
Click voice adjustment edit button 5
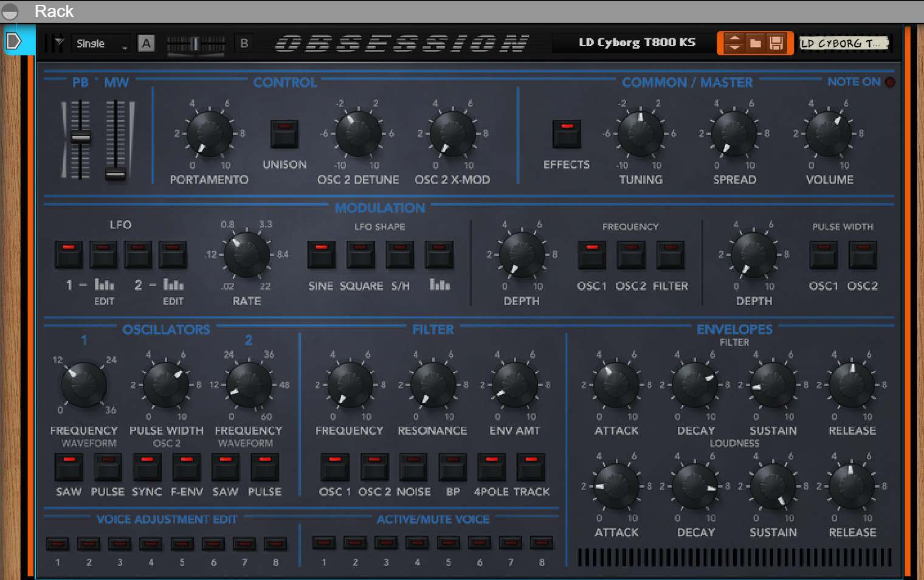pyautogui.click(x=182, y=544)
